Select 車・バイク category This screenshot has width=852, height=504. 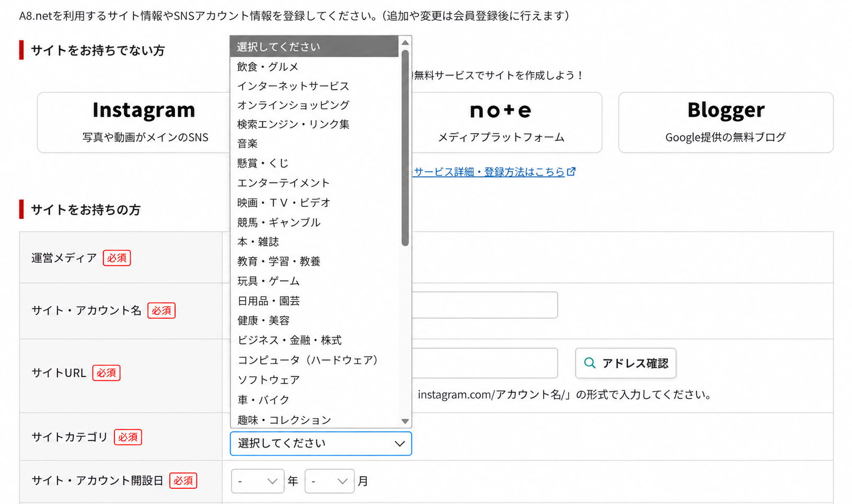pos(315,400)
